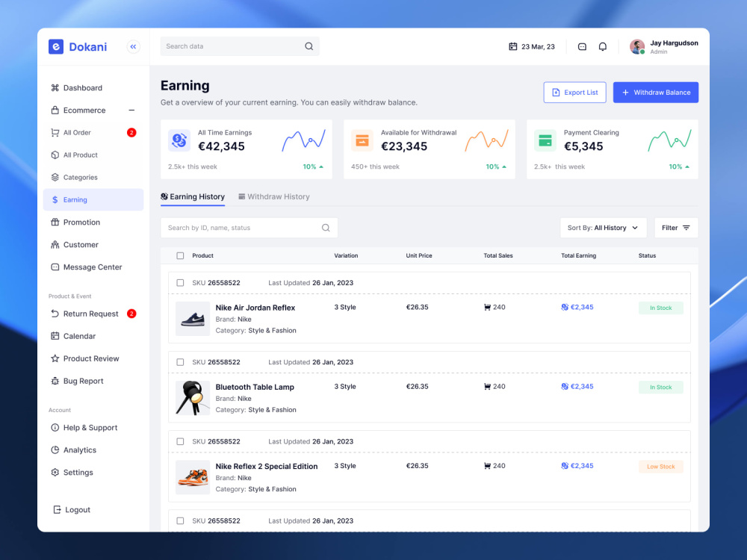Click the Dokani logo icon
Screen dimensions: 747x560
coord(56,46)
